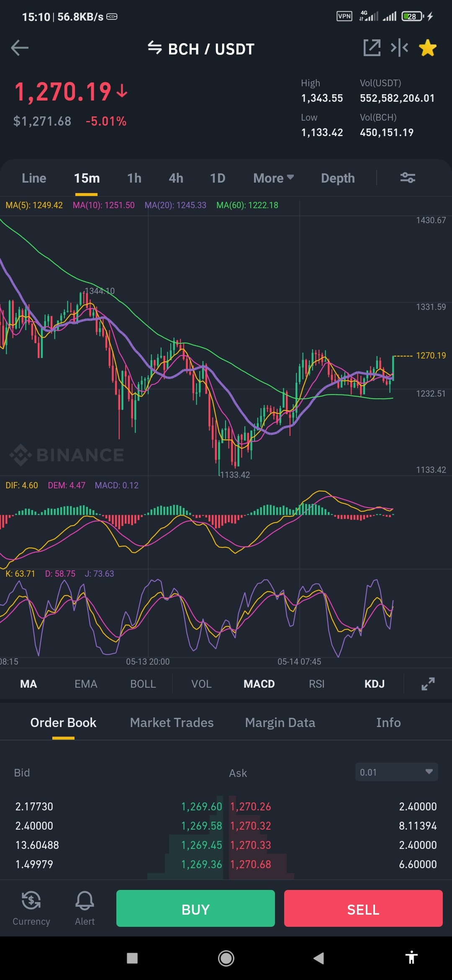This screenshot has width=452, height=980.
Task: Open the Depth chart view
Action: coord(338,178)
